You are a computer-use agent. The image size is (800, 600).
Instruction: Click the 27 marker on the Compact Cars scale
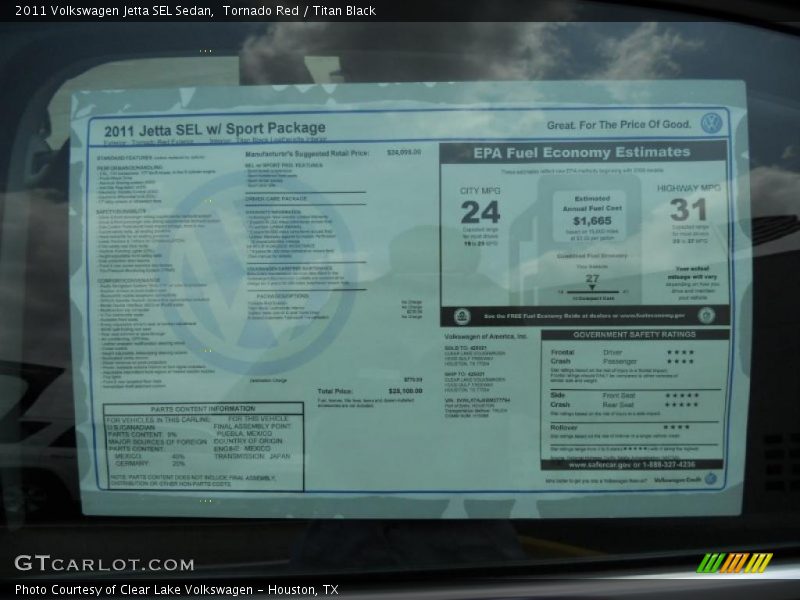pyautogui.click(x=592, y=280)
